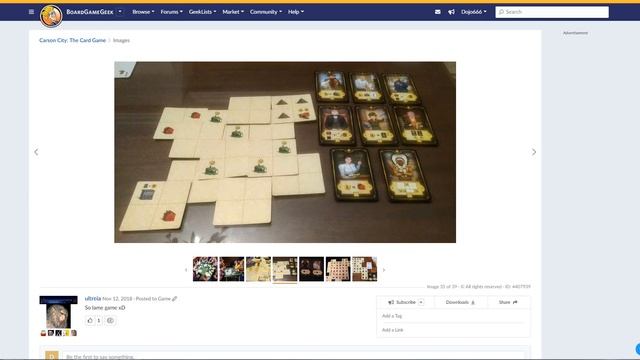Open the Forums menu

[171, 12]
